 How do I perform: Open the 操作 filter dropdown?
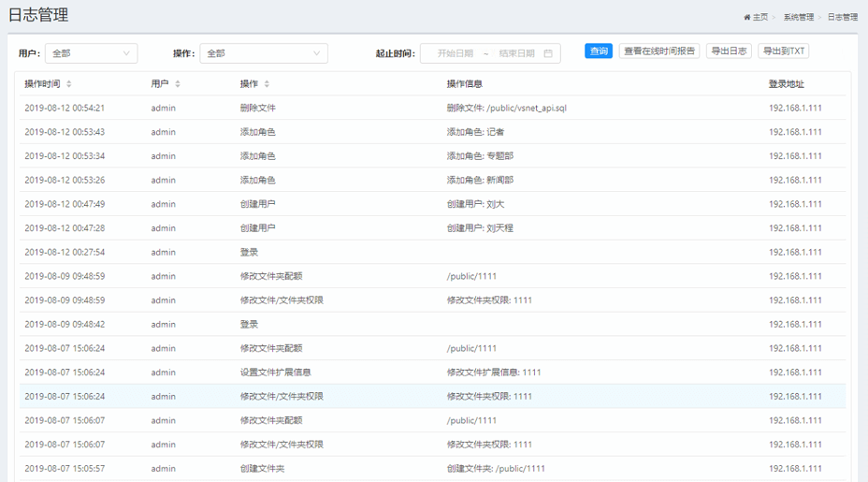(264, 53)
